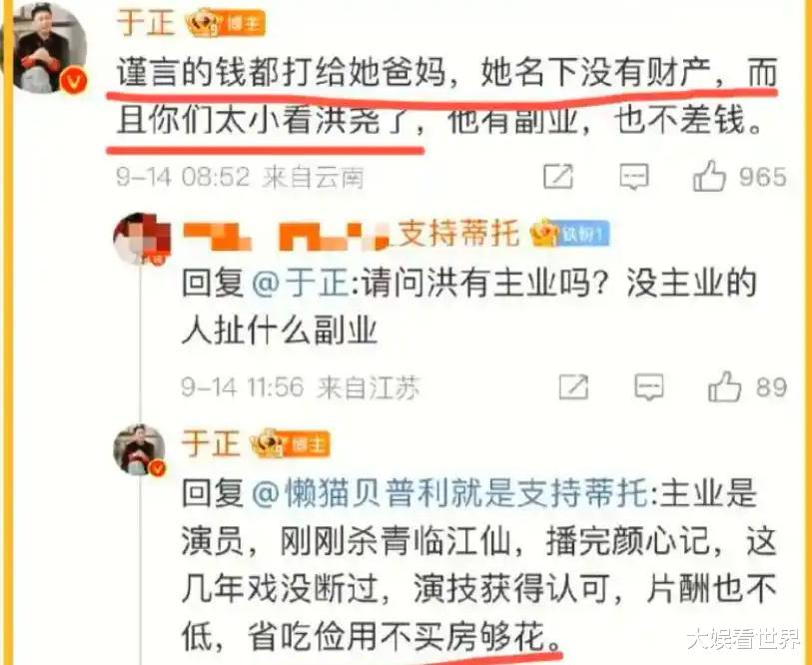Tap the 9-14 08:52 timestamp

(183, 177)
